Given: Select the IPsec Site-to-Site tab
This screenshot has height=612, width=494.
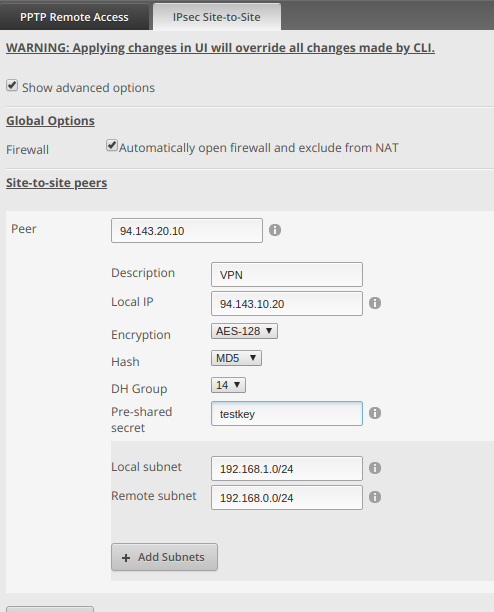Looking at the screenshot, I should coord(217,17).
